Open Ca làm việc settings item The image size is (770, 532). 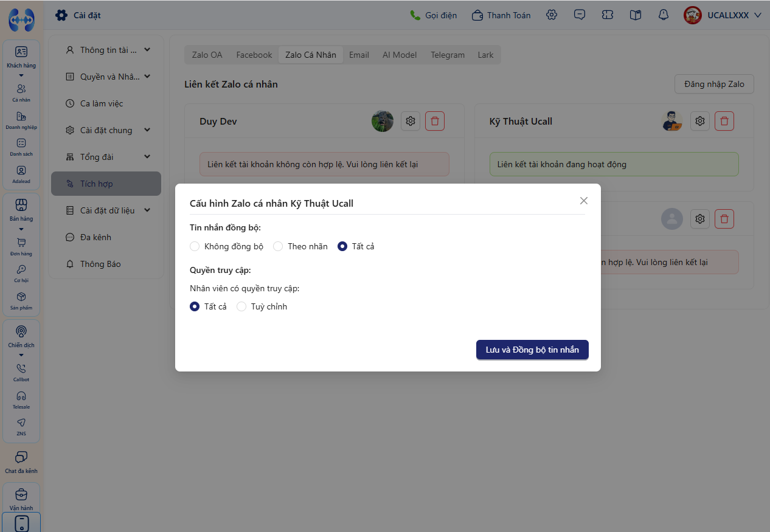click(x=106, y=103)
